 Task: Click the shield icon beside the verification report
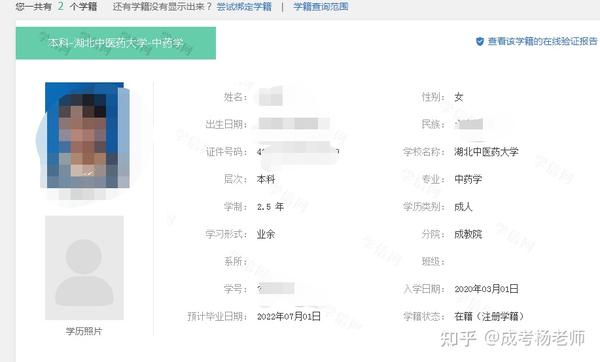(479, 41)
